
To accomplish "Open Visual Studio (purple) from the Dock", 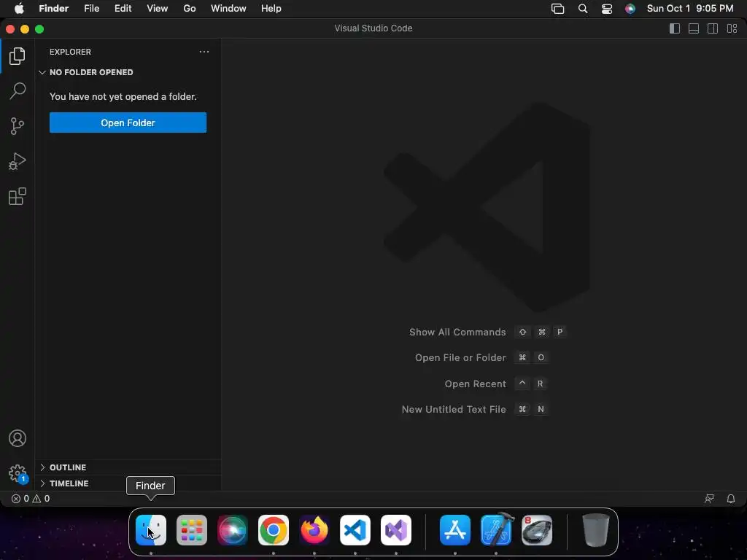I will [396, 530].
